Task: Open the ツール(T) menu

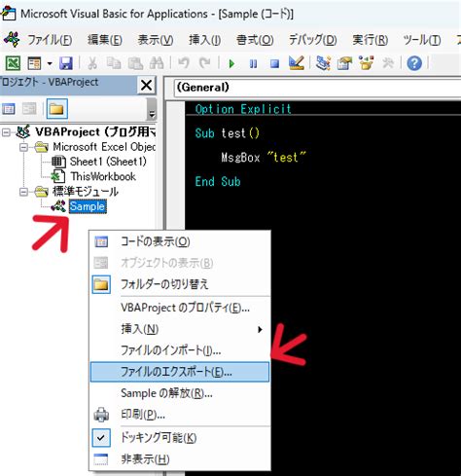Action: click(x=422, y=40)
